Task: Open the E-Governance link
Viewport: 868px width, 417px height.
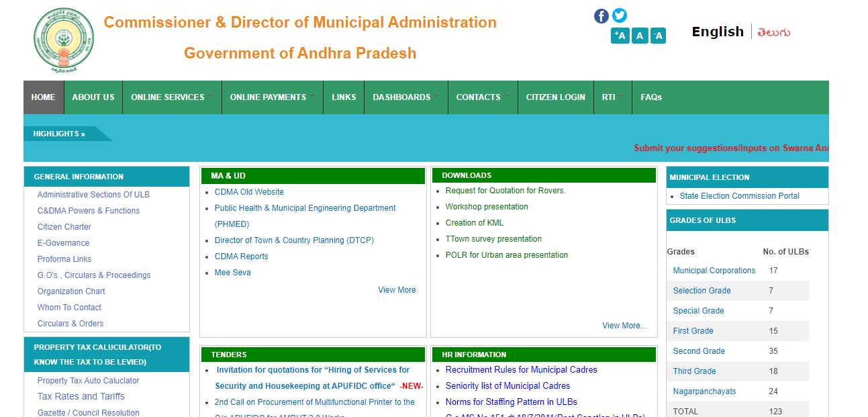Action: point(63,243)
